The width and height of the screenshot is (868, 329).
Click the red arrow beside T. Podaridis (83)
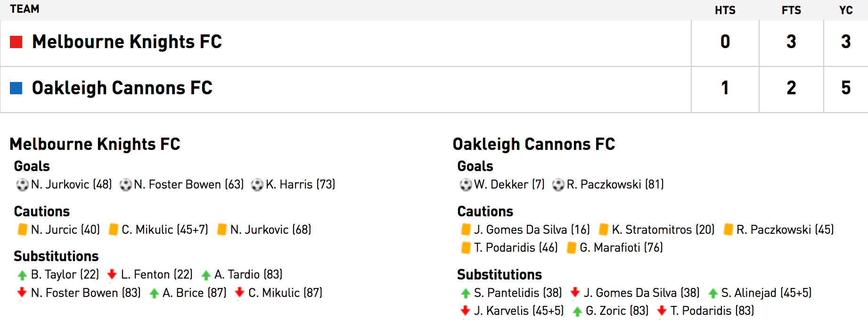click(x=662, y=311)
